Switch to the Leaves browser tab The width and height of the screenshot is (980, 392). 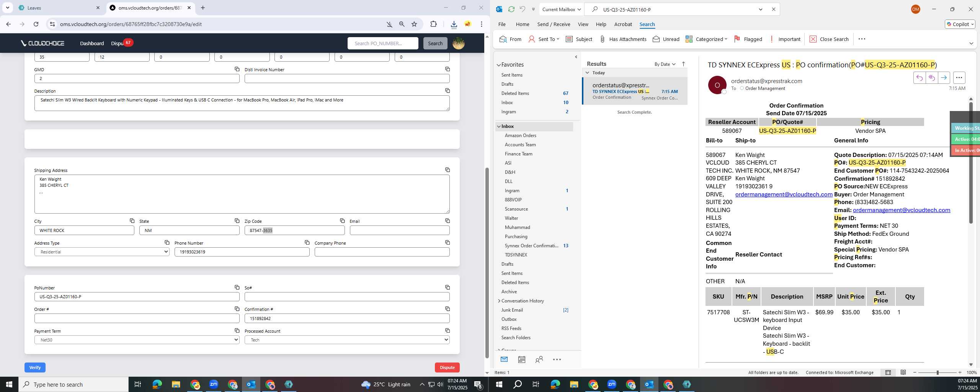(59, 8)
